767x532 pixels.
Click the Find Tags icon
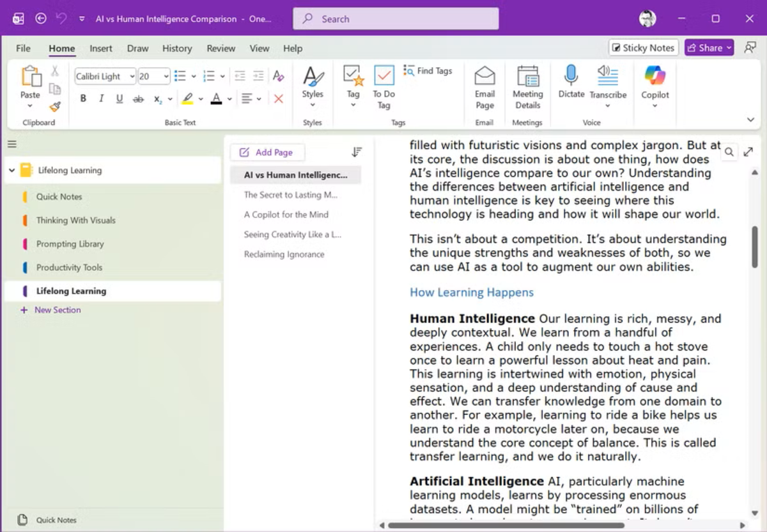point(410,71)
